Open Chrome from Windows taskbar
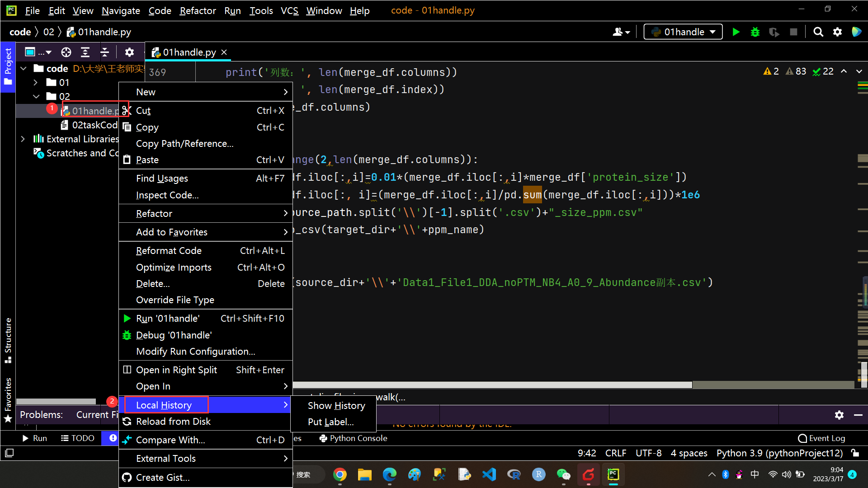Viewport: 868px width, 488px height. 340,474
